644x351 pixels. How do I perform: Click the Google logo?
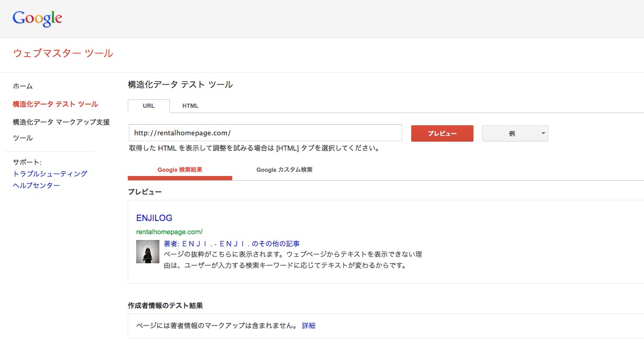(37, 19)
